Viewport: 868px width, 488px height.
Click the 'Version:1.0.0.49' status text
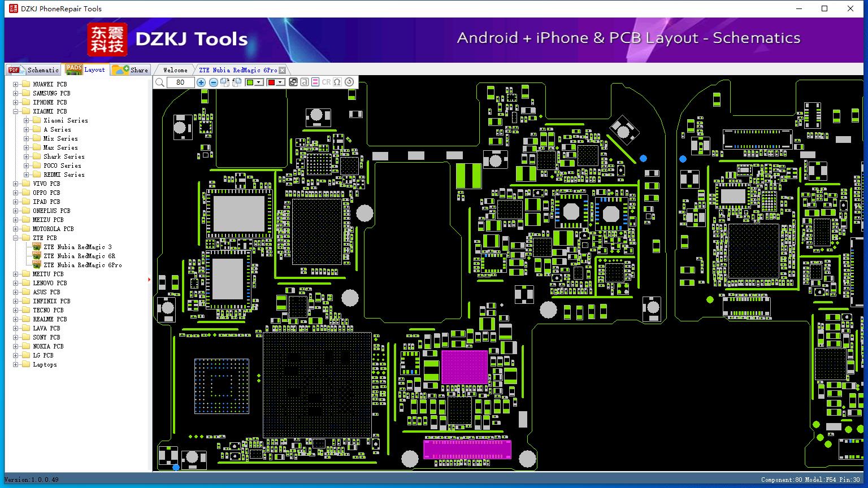coord(31,480)
